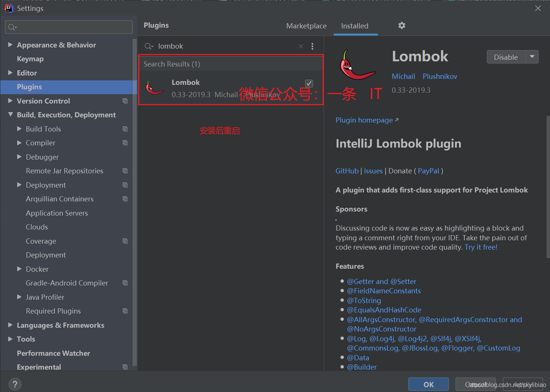Image resolution: width=550 pixels, height=392 pixels.
Task: Open the @Data feature link
Action: tap(358, 358)
